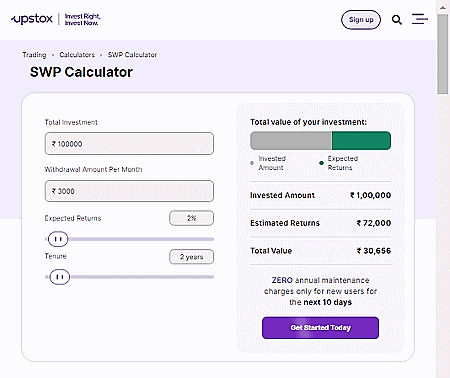The height and width of the screenshot is (378, 450).
Task: Select the SWP Calculator breadcrumb item
Action: 132,55
